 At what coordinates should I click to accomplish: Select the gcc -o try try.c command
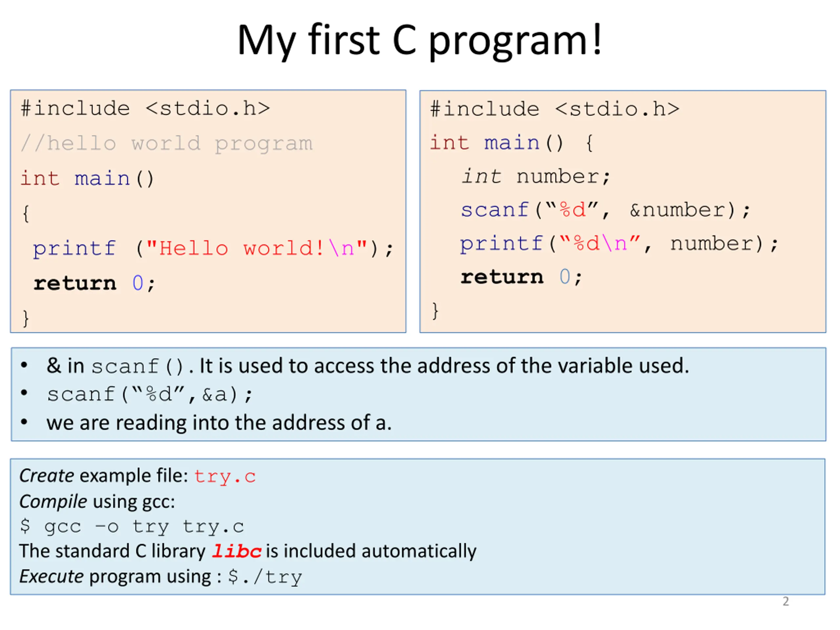tap(132, 527)
